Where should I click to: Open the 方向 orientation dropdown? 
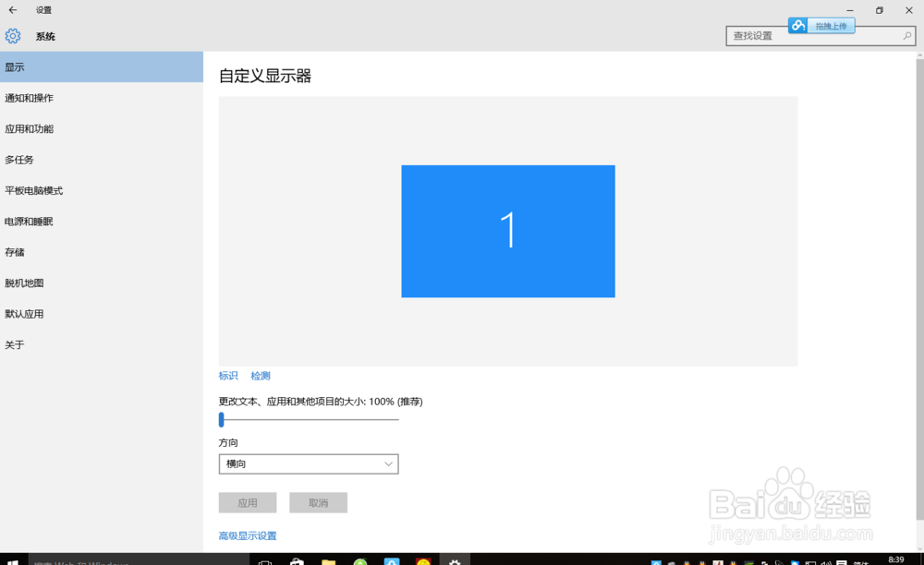(308, 463)
